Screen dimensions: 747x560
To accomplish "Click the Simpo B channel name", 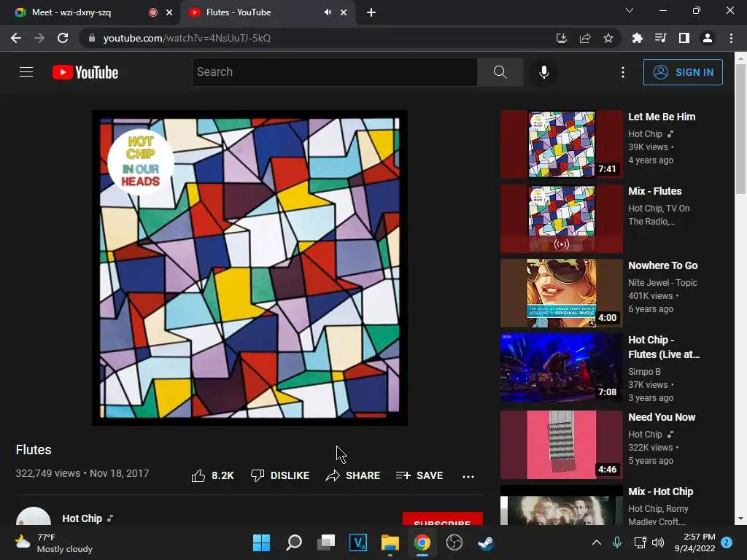I will tap(644, 371).
